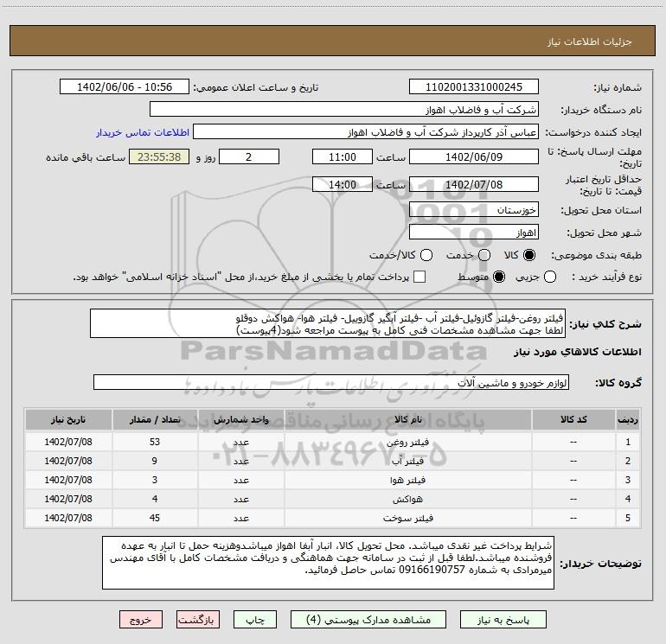Click the تاریخ نیاز column header

pos(68,419)
